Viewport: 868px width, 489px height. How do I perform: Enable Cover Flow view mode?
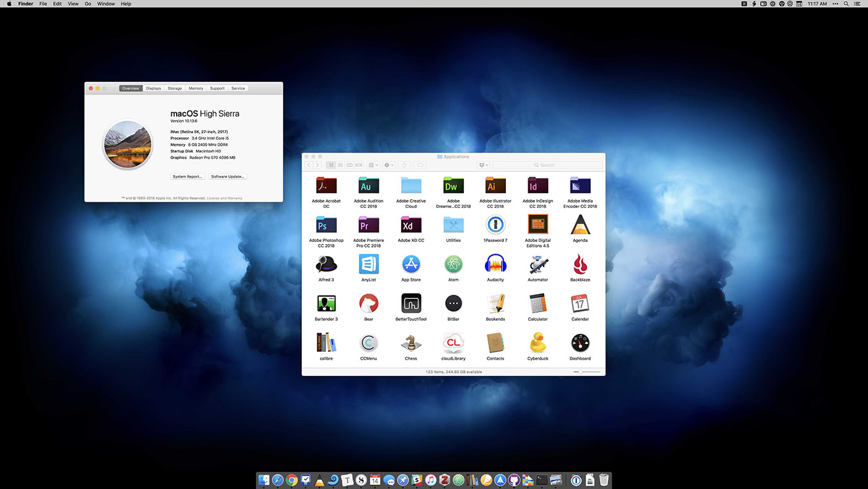(358, 164)
